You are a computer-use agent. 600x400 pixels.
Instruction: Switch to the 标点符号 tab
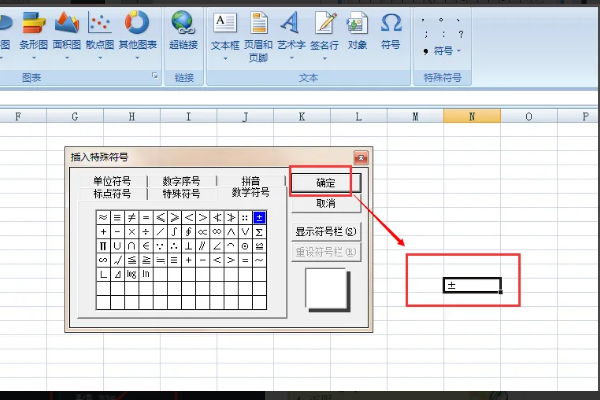pos(112,194)
